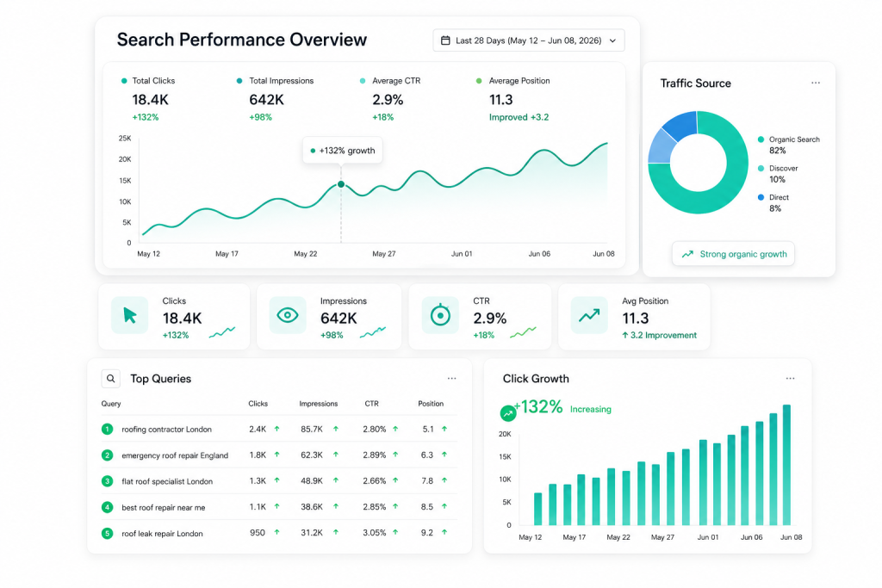Image resolution: width=882 pixels, height=588 pixels.
Task: Select query flat roof specialist London
Action: 167,481
